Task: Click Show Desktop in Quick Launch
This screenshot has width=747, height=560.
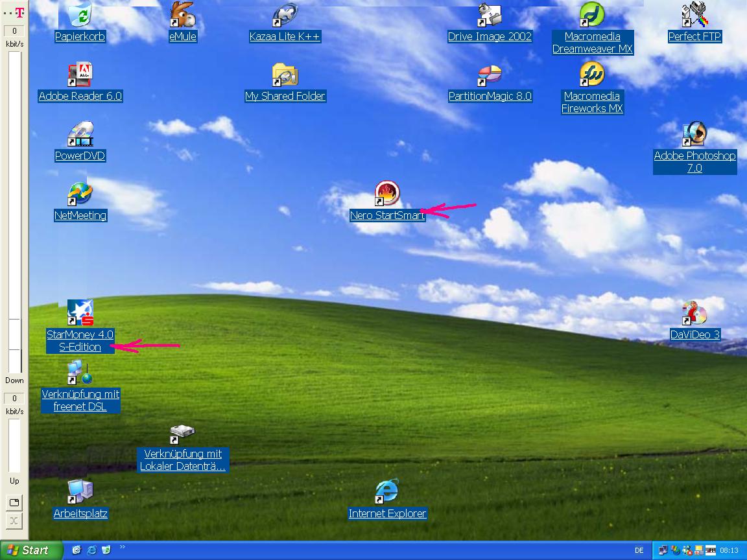Action: [77, 550]
